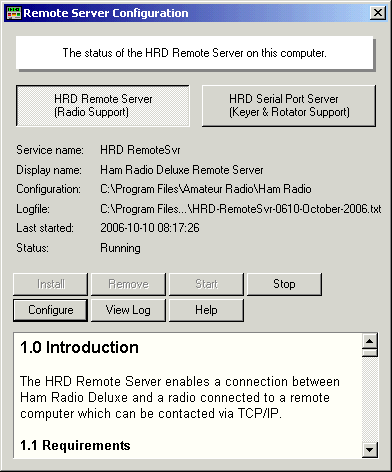Click the scrollbar track below the thumb

click(370, 399)
